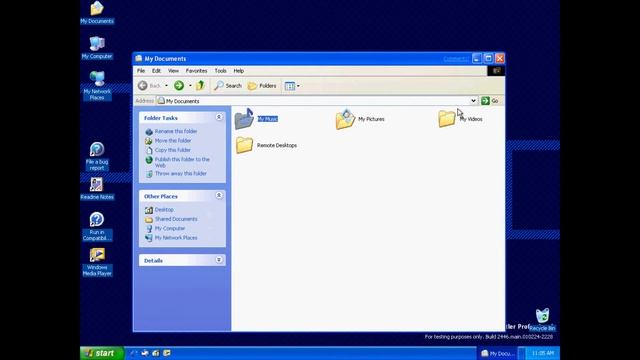640x360 pixels.
Task: Open File a bug report shortcut
Action: tap(97, 156)
